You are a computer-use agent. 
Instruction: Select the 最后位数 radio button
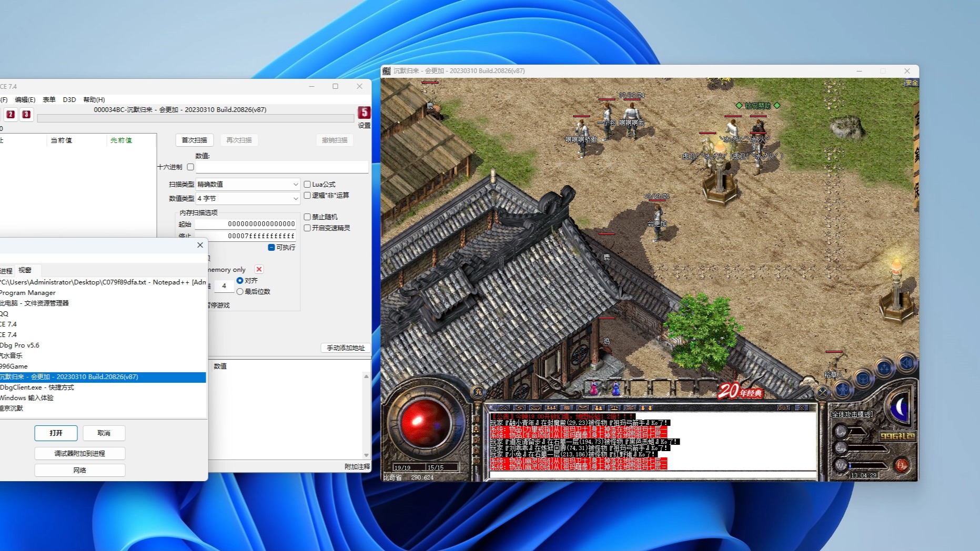[x=240, y=291]
